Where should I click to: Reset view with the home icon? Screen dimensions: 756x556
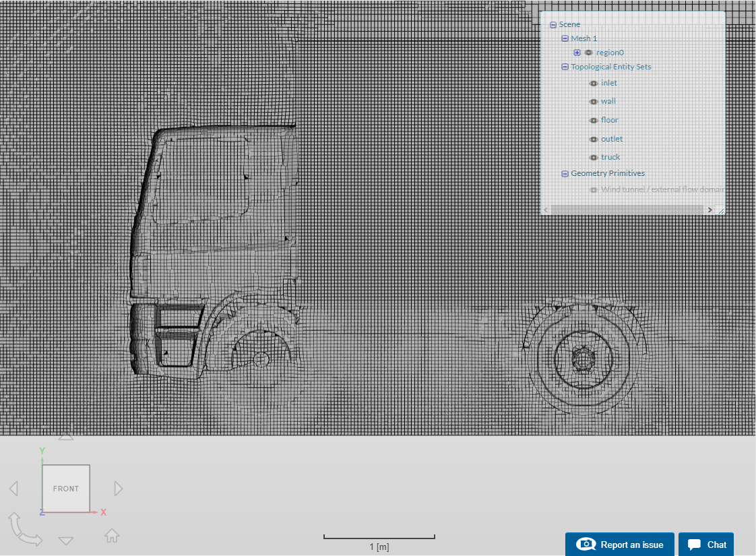click(x=112, y=536)
